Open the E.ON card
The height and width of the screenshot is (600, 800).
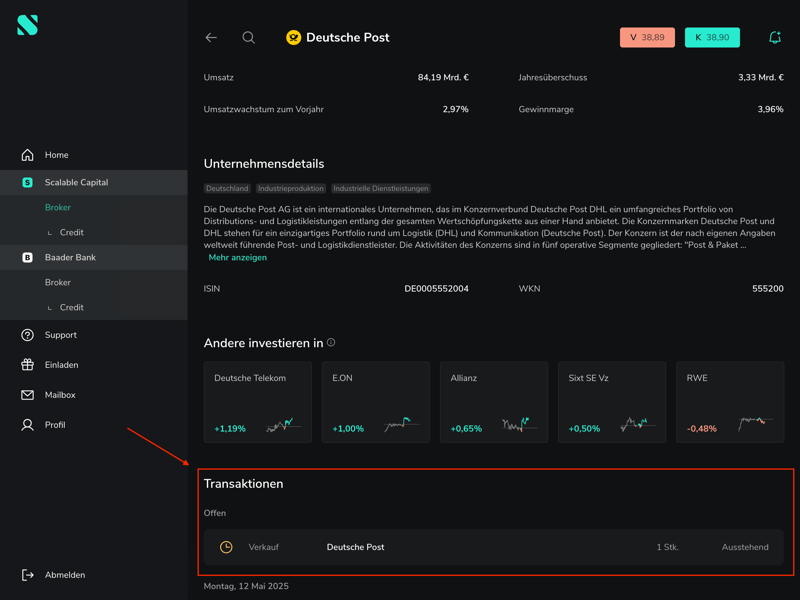pyautogui.click(x=376, y=402)
